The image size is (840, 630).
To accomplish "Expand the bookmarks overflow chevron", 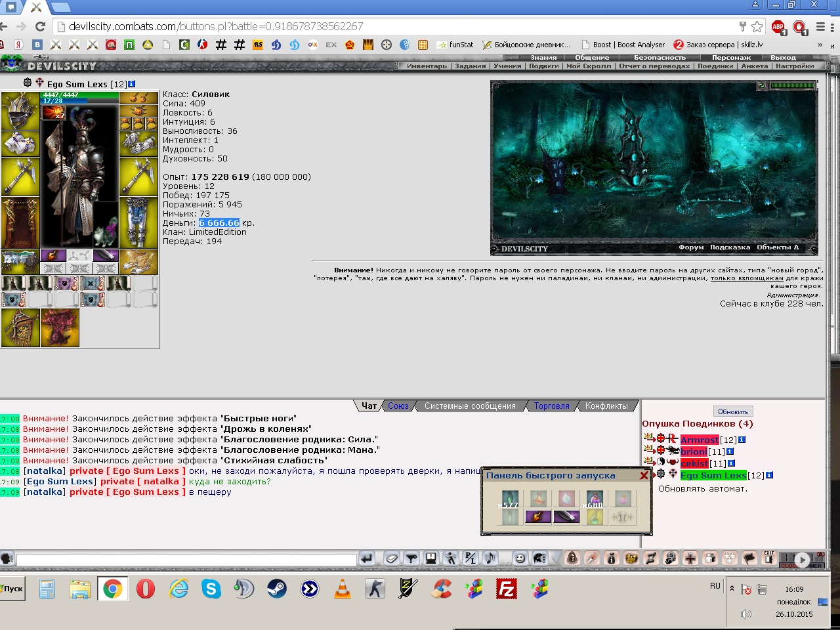I will 820,45.
